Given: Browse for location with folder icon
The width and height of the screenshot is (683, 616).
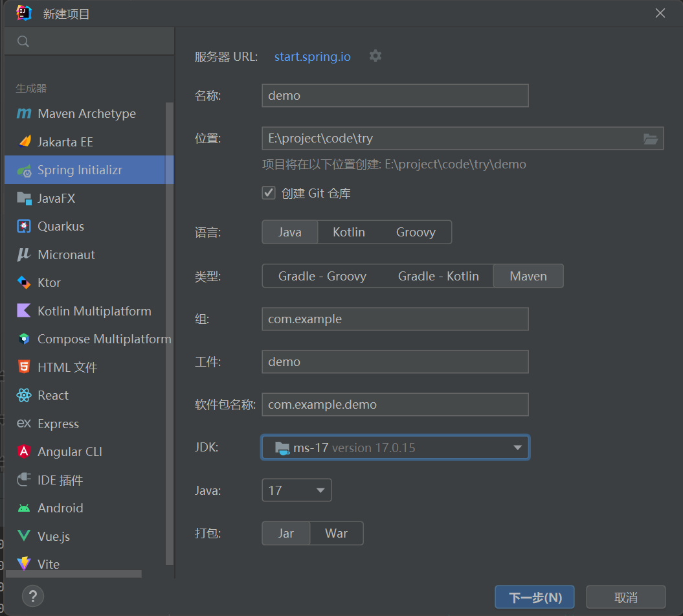Looking at the screenshot, I should click(x=651, y=139).
